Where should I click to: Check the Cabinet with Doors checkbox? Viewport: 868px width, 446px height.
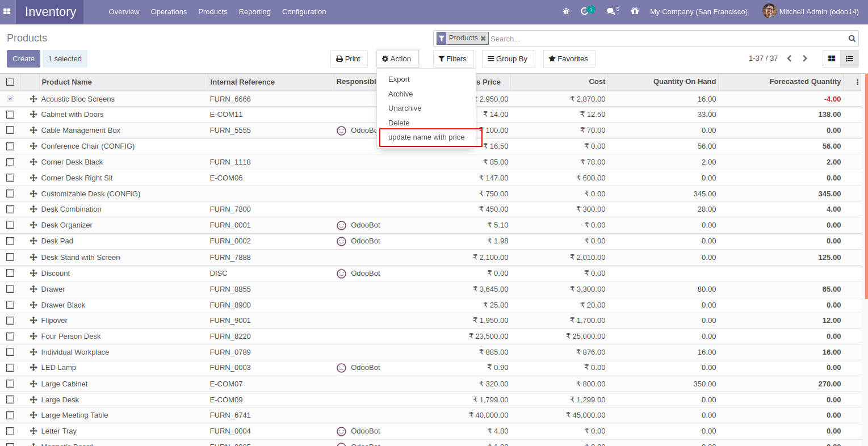(x=10, y=115)
